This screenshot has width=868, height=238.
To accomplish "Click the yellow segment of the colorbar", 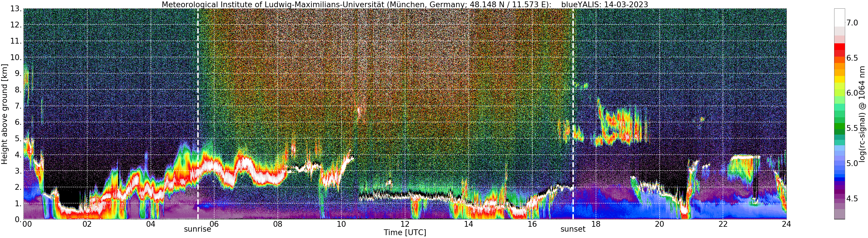I will click(x=839, y=79).
